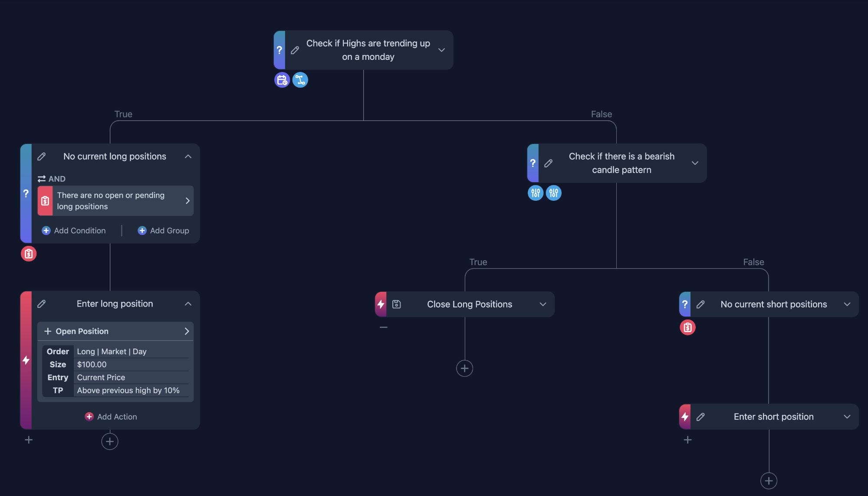Open the Open Position details via its arrow
This screenshot has height=496, width=868.
(x=187, y=331)
